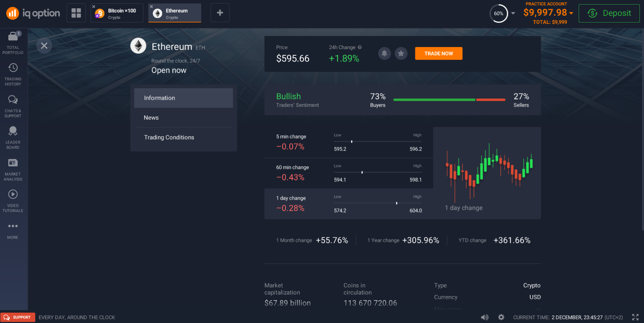Click the 1 day low-high range slider
The width and height of the screenshot is (644, 323).
[378, 203]
